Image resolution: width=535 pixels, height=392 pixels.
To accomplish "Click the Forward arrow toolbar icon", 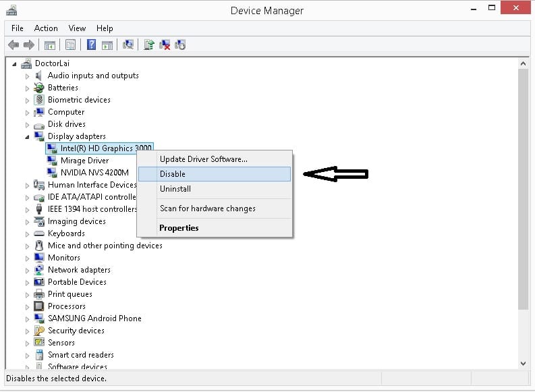I will (29, 45).
